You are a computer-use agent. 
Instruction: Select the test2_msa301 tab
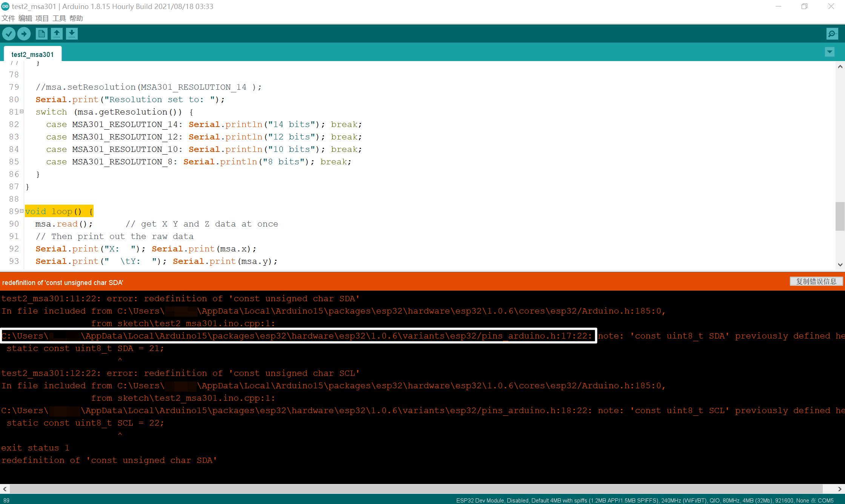pyautogui.click(x=32, y=54)
